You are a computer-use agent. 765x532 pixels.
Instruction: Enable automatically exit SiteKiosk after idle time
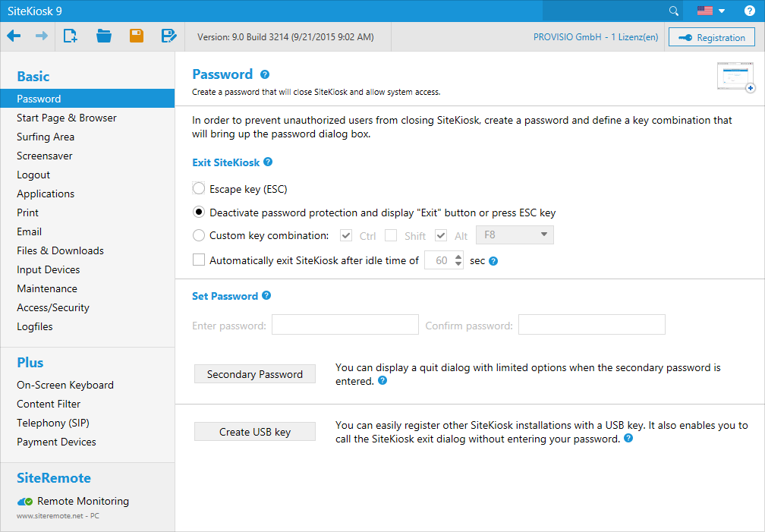coord(199,260)
